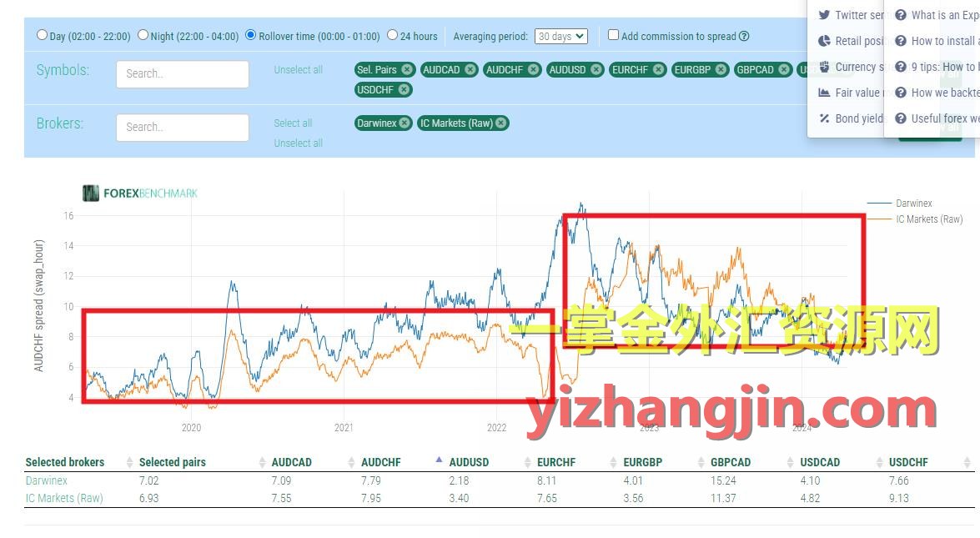Viewport: 980px width, 538px height.
Task: Enable Add commission to spread checkbox
Action: pos(614,35)
